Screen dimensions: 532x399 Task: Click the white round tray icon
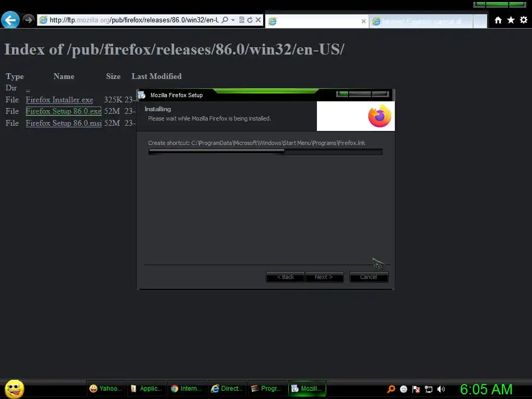tap(404, 389)
